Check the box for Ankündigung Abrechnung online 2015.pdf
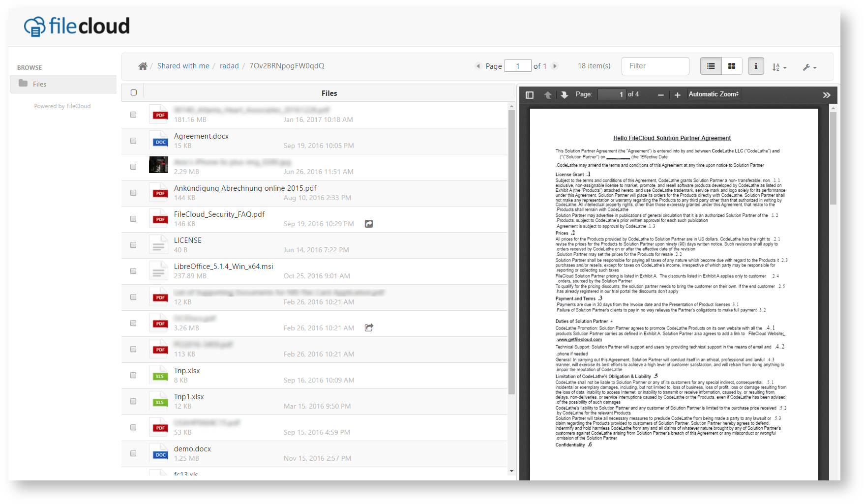Screen dimensions: 864x504 133,193
